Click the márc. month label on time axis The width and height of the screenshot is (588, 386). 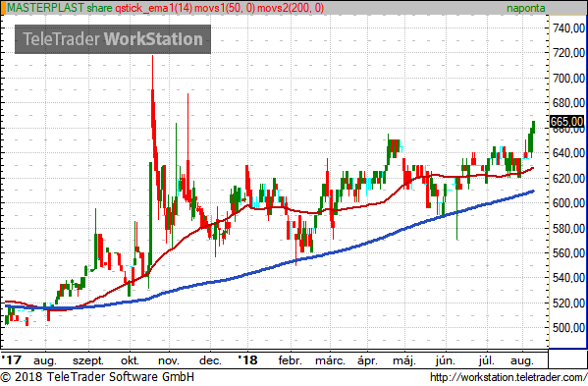(330, 360)
